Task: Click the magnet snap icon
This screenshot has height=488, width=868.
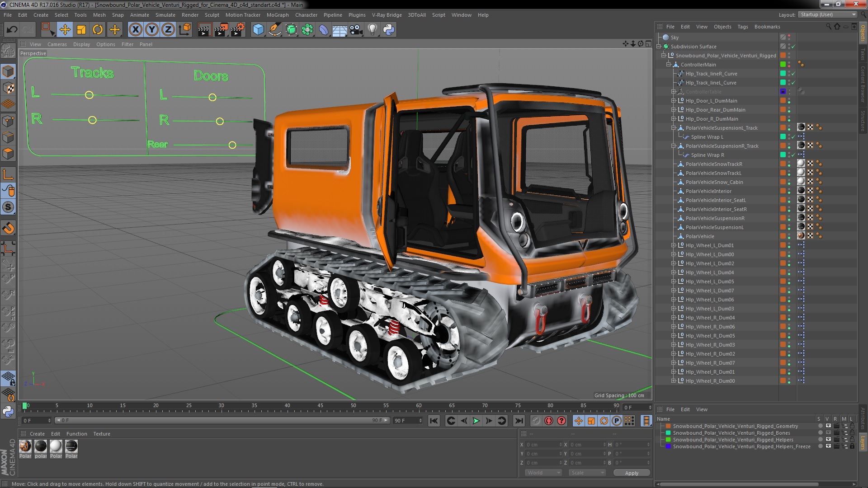Action: [x=8, y=228]
